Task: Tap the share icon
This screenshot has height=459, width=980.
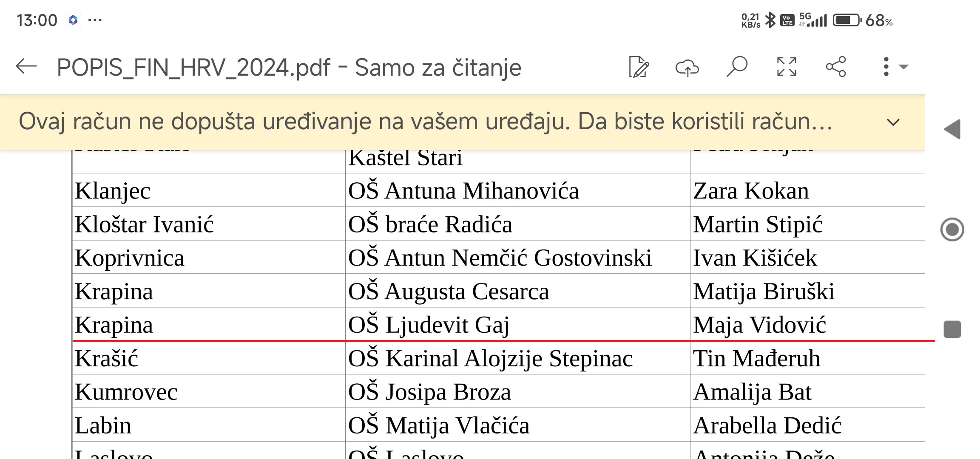Action: 836,67
